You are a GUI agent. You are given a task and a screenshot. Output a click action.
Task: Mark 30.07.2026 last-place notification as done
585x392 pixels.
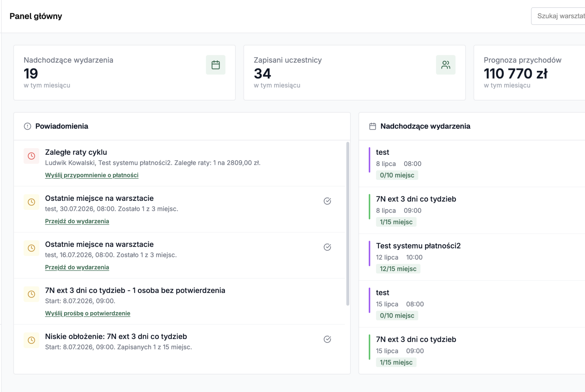pyautogui.click(x=327, y=201)
